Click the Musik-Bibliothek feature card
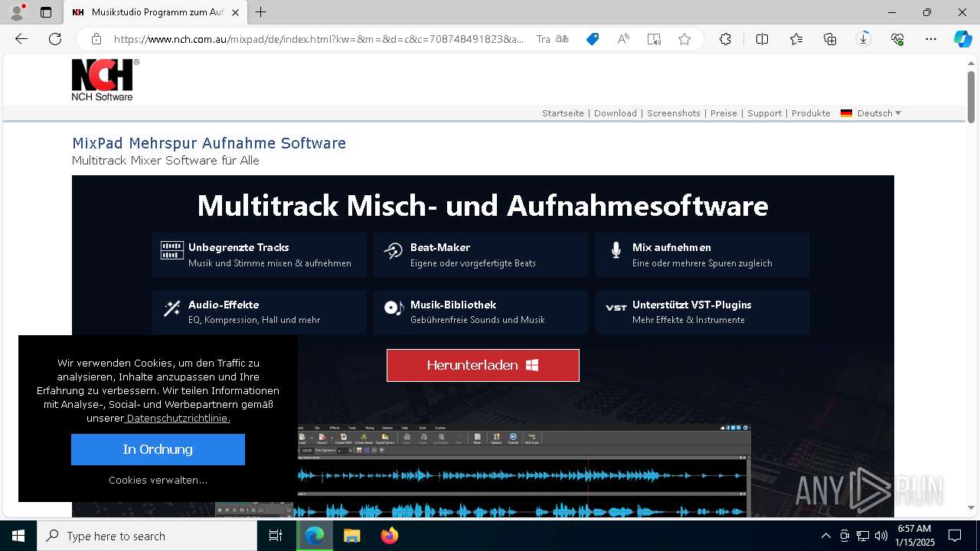Screen dimensions: 980x551 coord(481,311)
